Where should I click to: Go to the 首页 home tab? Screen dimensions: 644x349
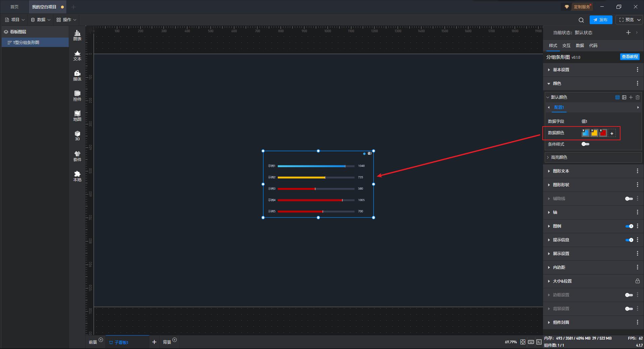coord(14,7)
